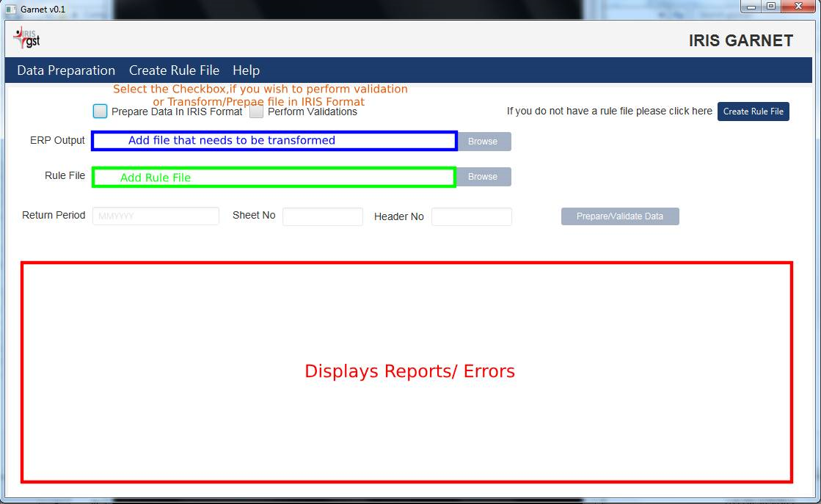Image resolution: width=821 pixels, height=504 pixels.
Task: Click the 'Sheet No' label
Action: [x=254, y=215]
